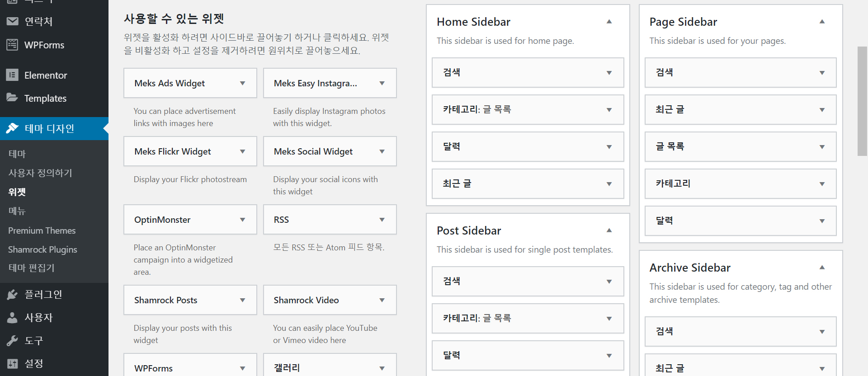Open the Shamrock Plugins link
The width and height of the screenshot is (868, 376).
42,249
